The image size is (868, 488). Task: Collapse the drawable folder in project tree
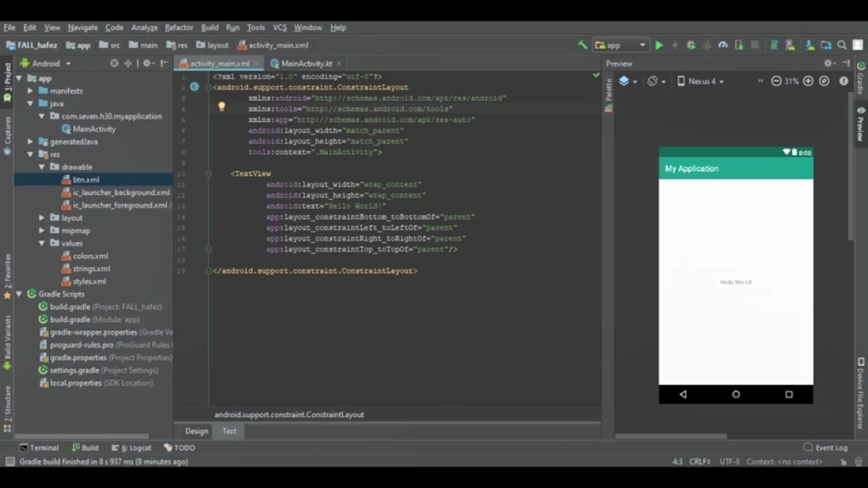42,167
